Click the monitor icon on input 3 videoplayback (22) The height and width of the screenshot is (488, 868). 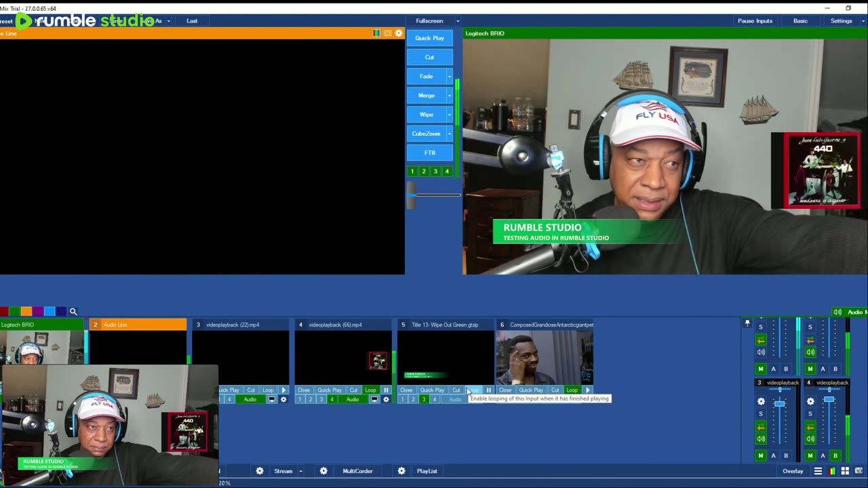point(272,399)
